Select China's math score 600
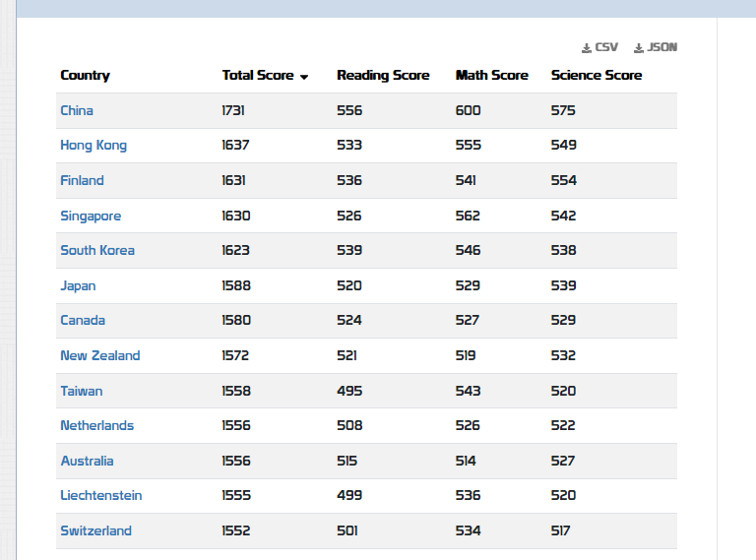 469,110
